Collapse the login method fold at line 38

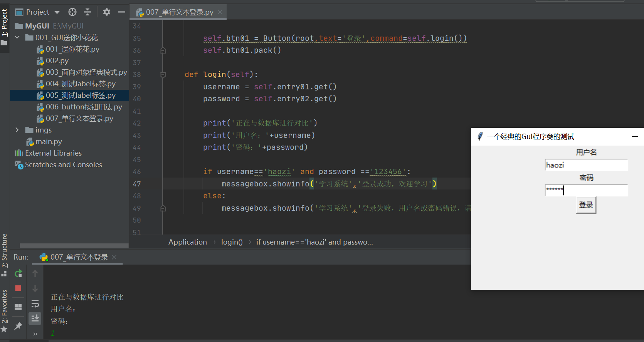163,75
